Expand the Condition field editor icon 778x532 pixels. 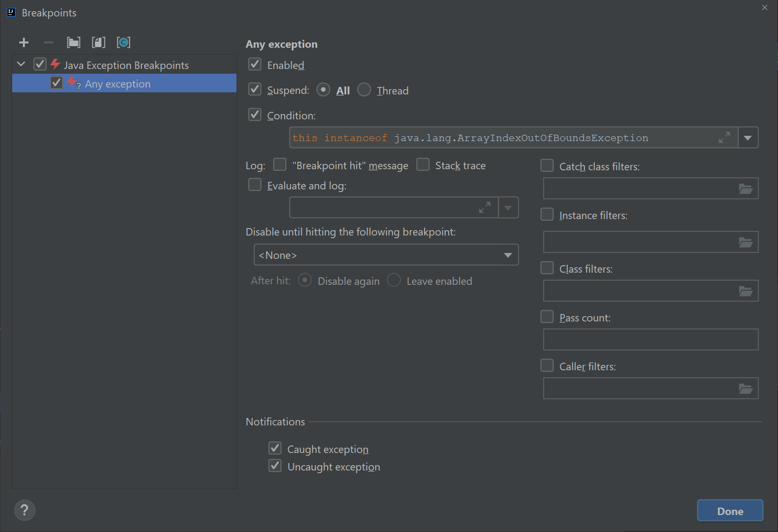(x=724, y=138)
